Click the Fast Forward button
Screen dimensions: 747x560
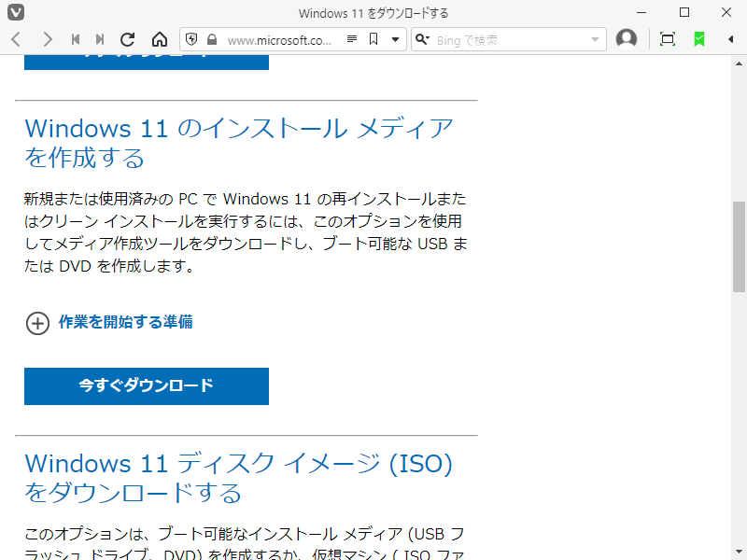click(100, 39)
